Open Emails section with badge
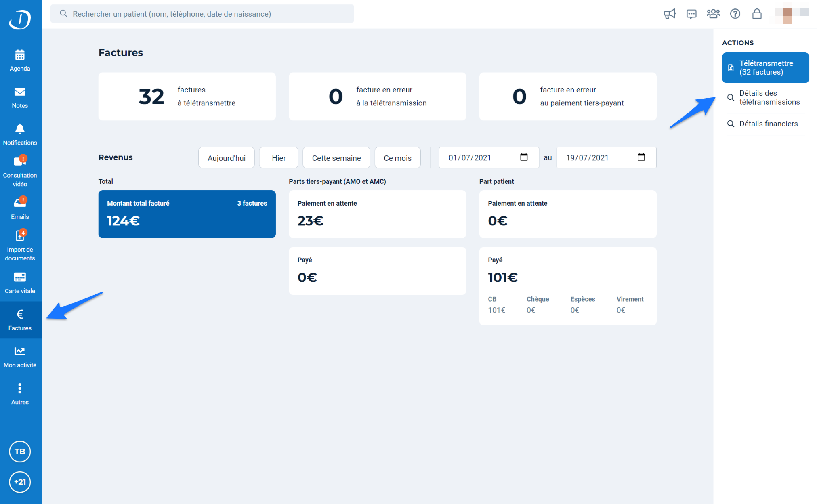The image size is (817, 504). pos(20,208)
